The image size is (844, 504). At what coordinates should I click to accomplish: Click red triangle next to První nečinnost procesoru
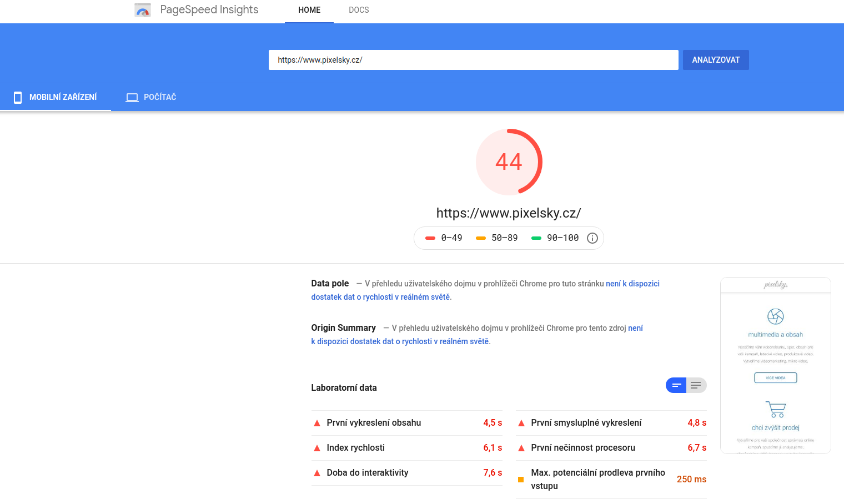[521, 448]
